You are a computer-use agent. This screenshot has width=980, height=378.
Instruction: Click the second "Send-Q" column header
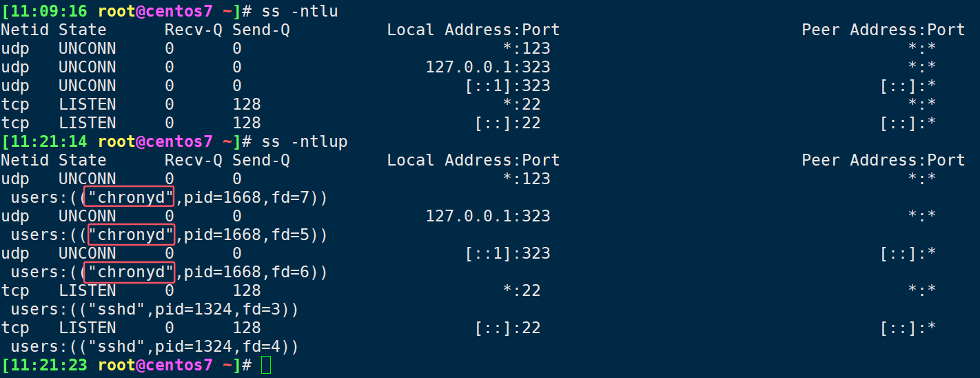pyautogui.click(x=261, y=160)
